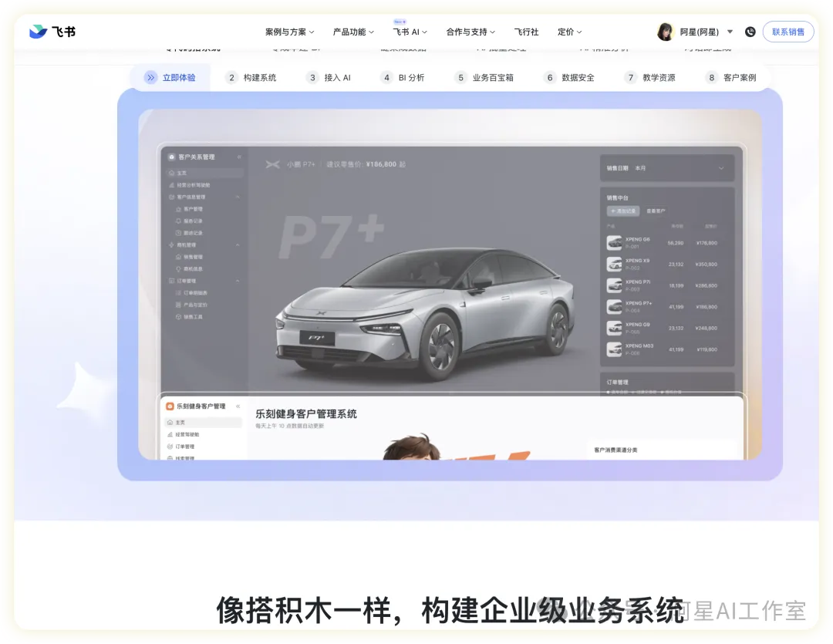Image resolution: width=833 pixels, height=644 pixels.
Task: Switch to the 构建系统 tab
Action: 251,78
